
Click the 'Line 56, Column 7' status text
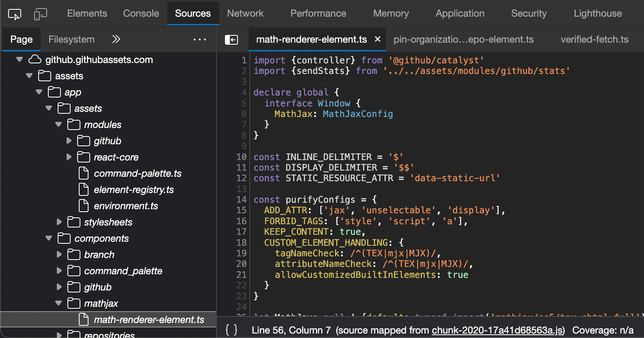(x=291, y=330)
